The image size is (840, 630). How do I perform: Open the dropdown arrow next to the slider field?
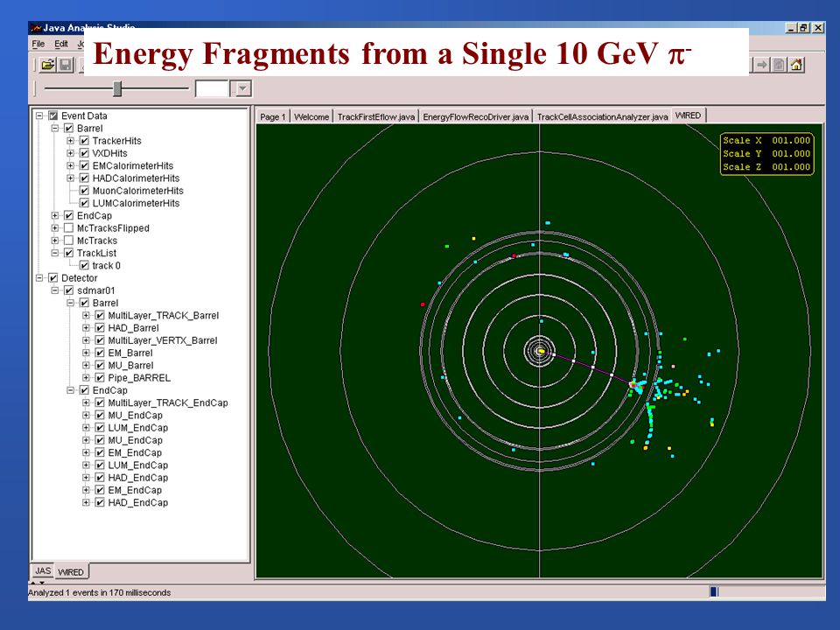(243, 88)
